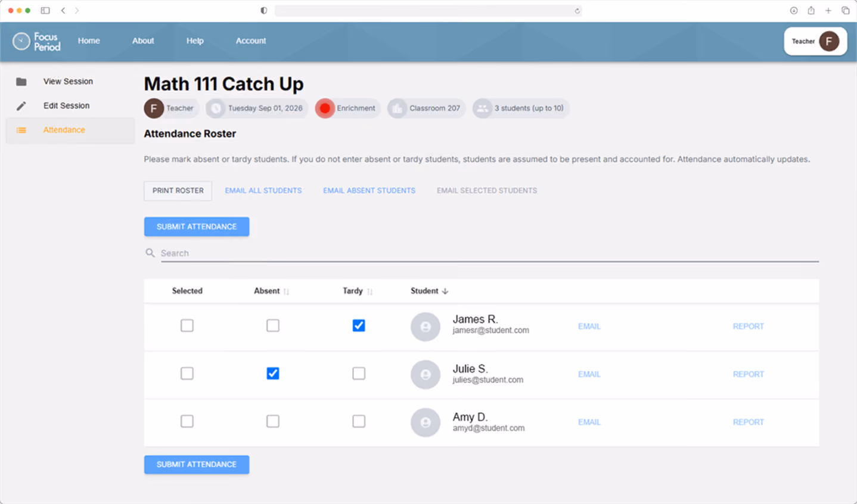
Task: Mark Amy D. as tardy
Action: pos(359,421)
